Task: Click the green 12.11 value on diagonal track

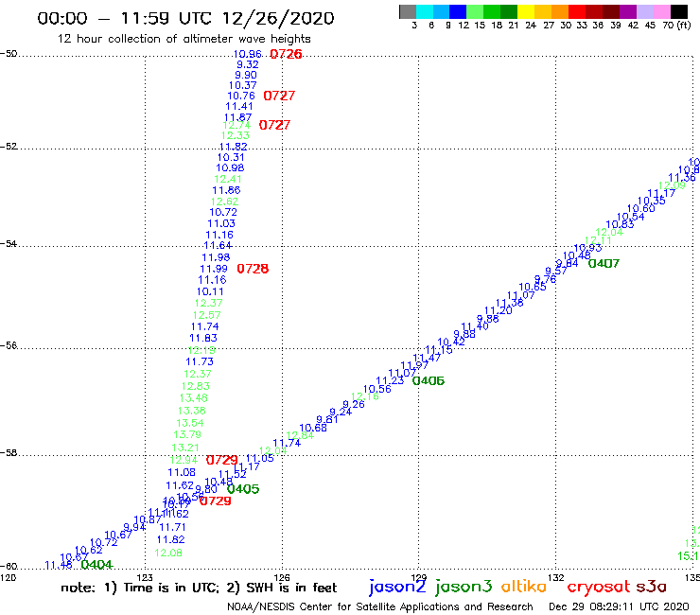Action: tap(598, 239)
